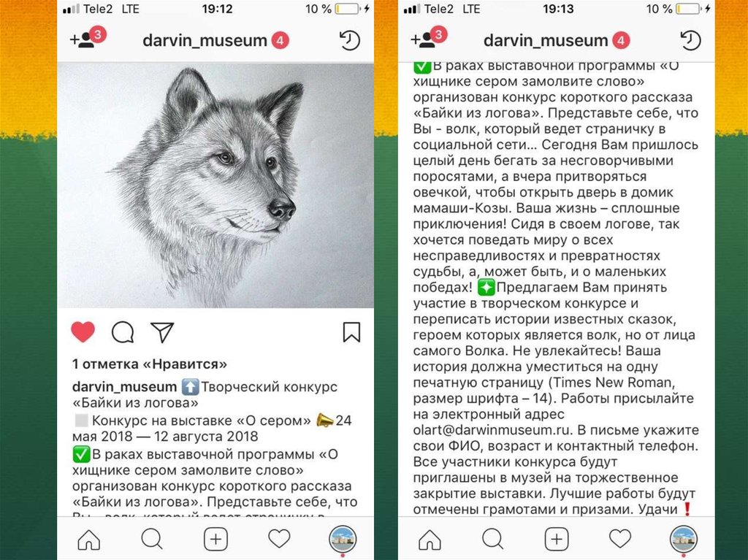Unlike the post via red heart
The height and width of the screenshot is (560, 748).
(83, 332)
